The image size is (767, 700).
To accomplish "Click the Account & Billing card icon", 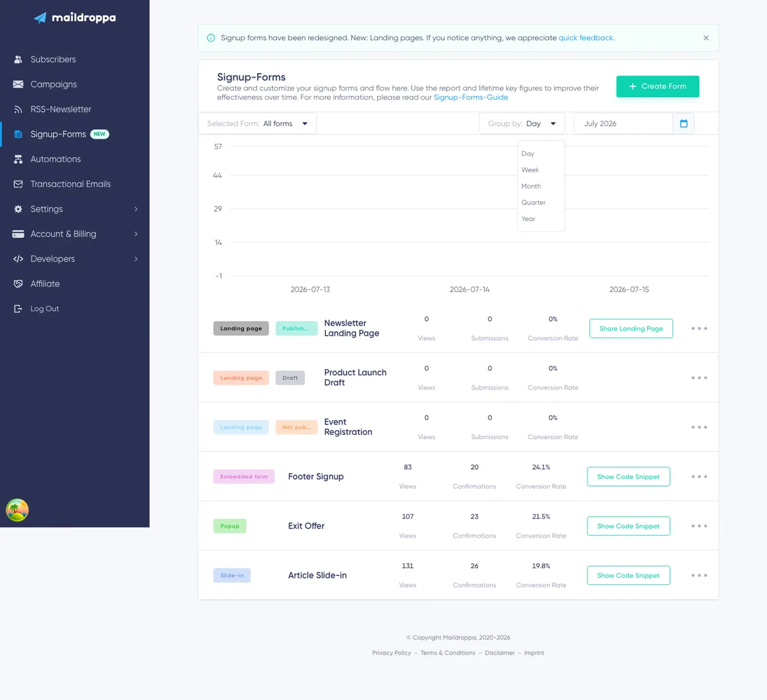I will click(x=18, y=234).
